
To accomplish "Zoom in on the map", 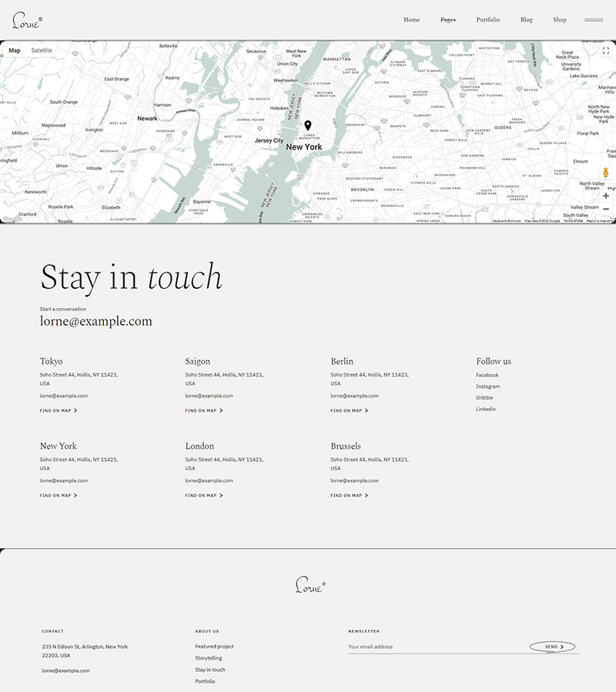I will (606, 196).
